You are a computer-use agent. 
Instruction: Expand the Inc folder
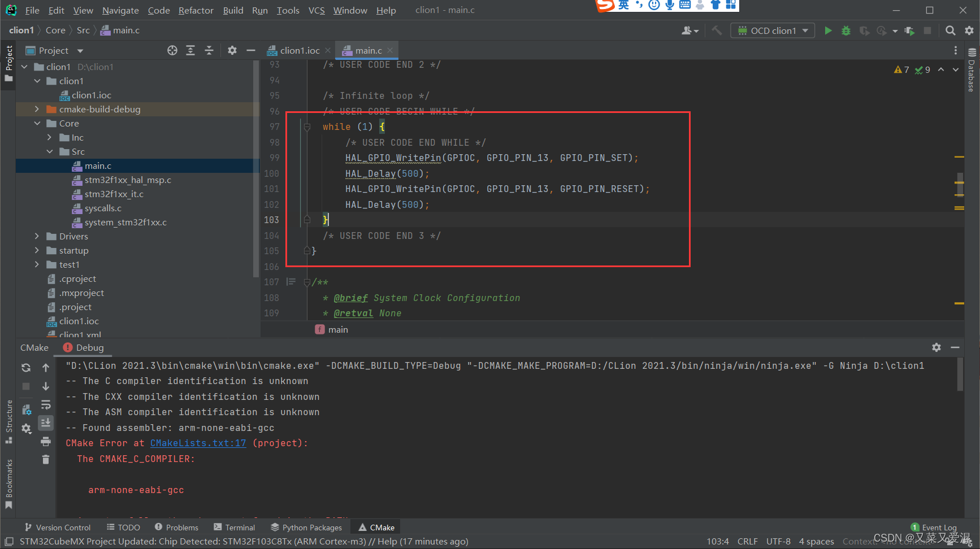click(x=49, y=137)
